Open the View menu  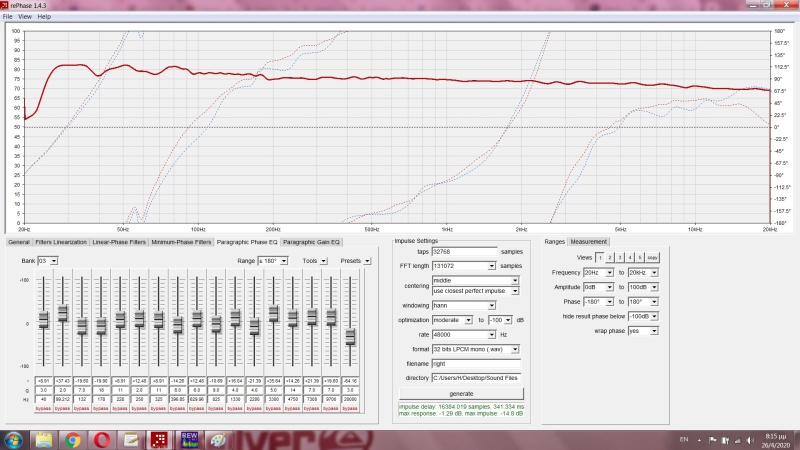[x=25, y=17]
